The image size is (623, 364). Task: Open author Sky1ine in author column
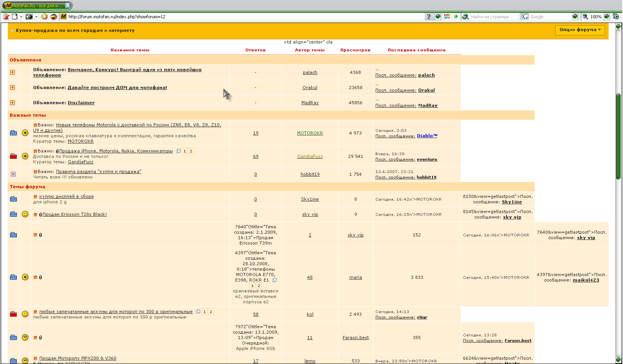pyautogui.click(x=310, y=199)
